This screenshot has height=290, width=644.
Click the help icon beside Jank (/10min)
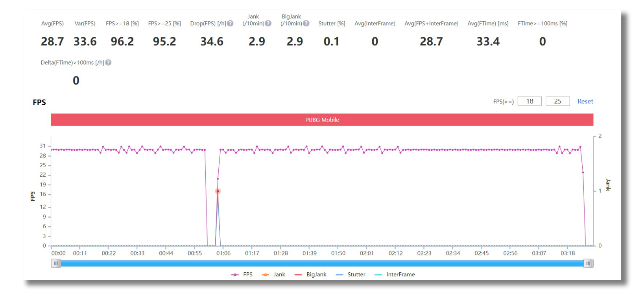coord(268,24)
